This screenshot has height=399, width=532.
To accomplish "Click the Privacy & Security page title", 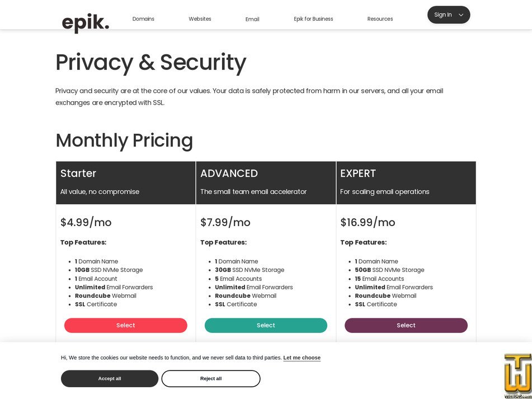I will tap(150, 62).
